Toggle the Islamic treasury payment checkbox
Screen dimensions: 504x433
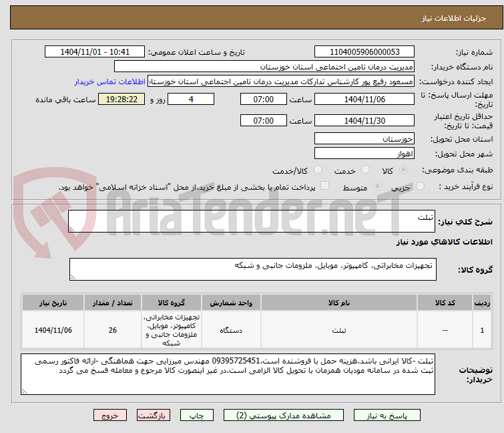tap(325, 186)
